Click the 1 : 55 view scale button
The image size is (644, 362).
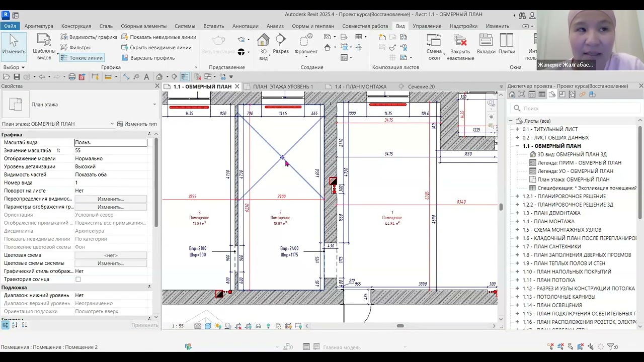[x=178, y=326]
